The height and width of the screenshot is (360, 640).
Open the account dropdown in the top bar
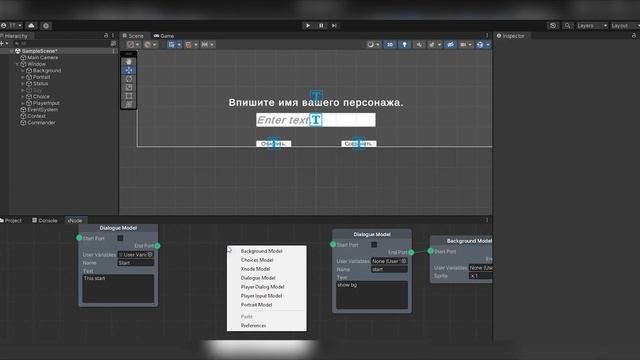(x=12, y=26)
